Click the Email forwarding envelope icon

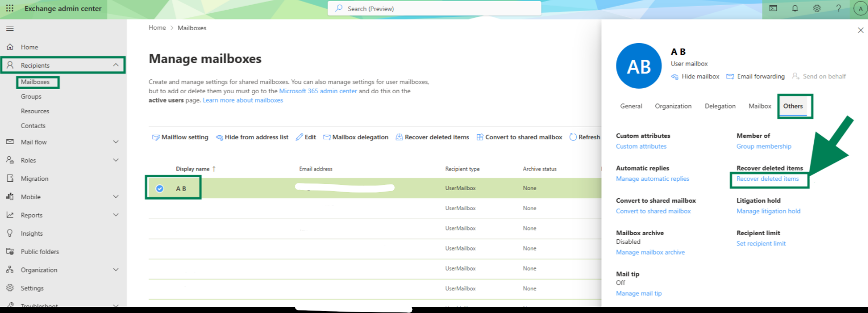tap(730, 76)
